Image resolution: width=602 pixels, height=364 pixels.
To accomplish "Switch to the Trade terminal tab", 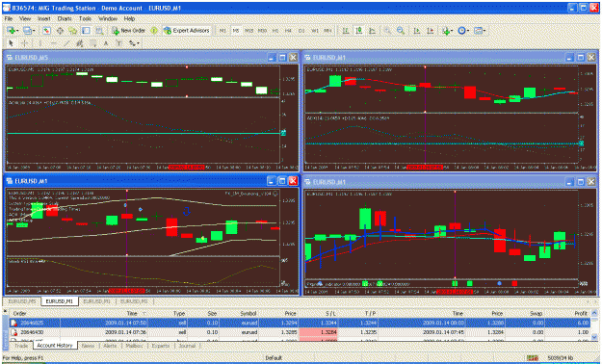I will [x=21, y=346].
